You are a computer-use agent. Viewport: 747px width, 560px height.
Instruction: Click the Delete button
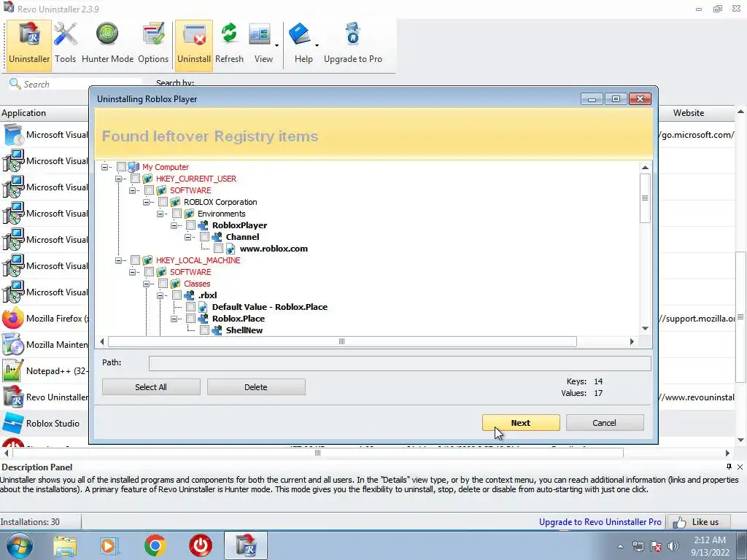click(x=256, y=387)
